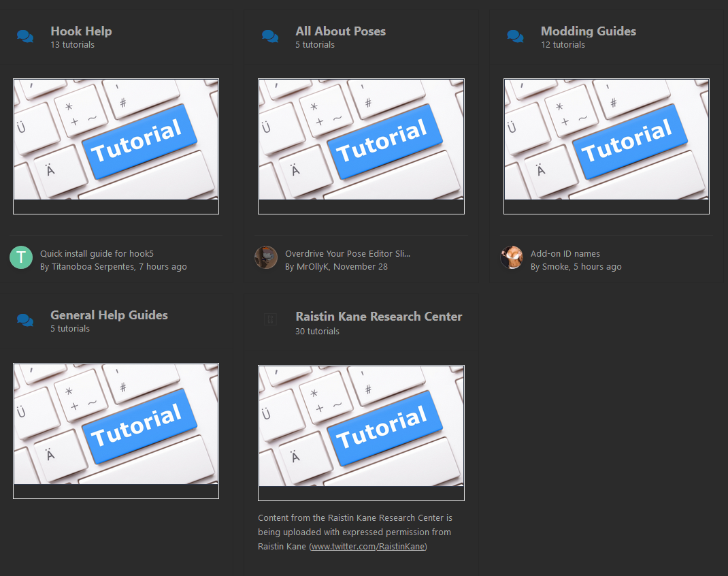Screen dimensions: 728x576
Task: Open 'Overdrive Your Pose Editor Sli...' tutorial
Action: [348, 254]
